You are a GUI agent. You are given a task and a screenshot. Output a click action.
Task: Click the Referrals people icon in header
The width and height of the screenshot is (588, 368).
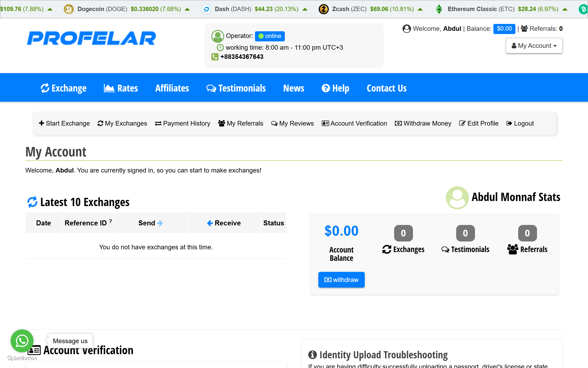524,29
